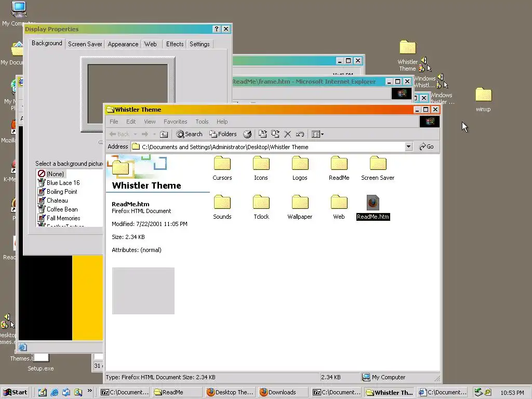Image resolution: width=532 pixels, height=399 pixels.
Task: Switch to the Effects tab
Action: click(175, 44)
